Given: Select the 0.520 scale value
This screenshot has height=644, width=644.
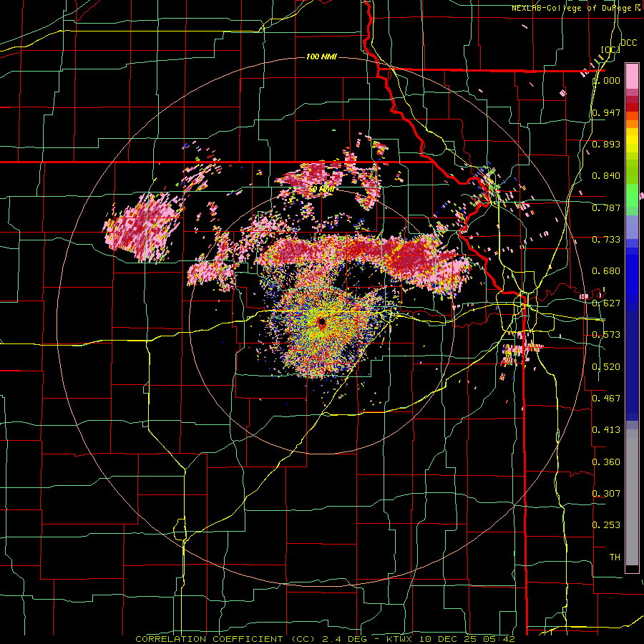Looking at the screenshot, I should point(606,367).
